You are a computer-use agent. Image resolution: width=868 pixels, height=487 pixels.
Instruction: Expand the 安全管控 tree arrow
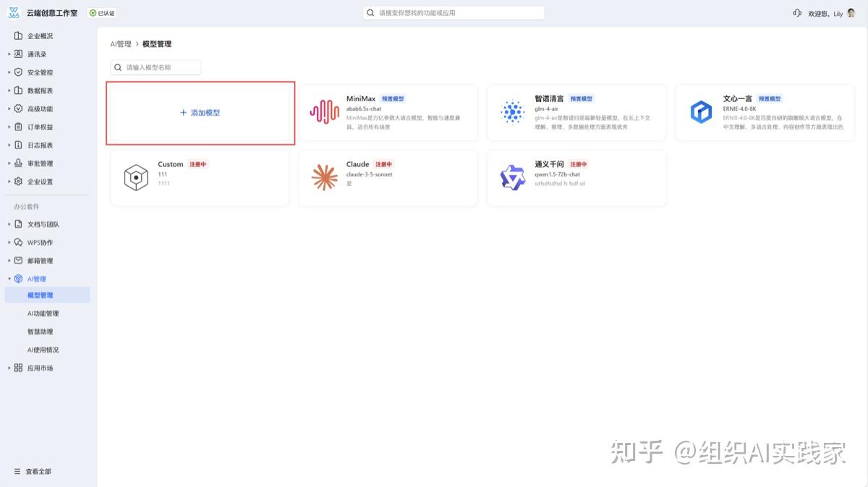click(9, 72)
